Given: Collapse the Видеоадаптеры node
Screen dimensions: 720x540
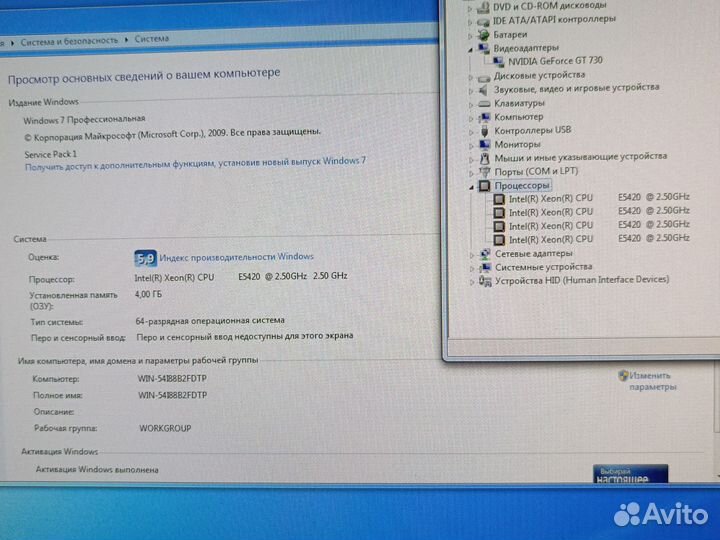Looking at the screenshot, I should [x=471, y=50].
